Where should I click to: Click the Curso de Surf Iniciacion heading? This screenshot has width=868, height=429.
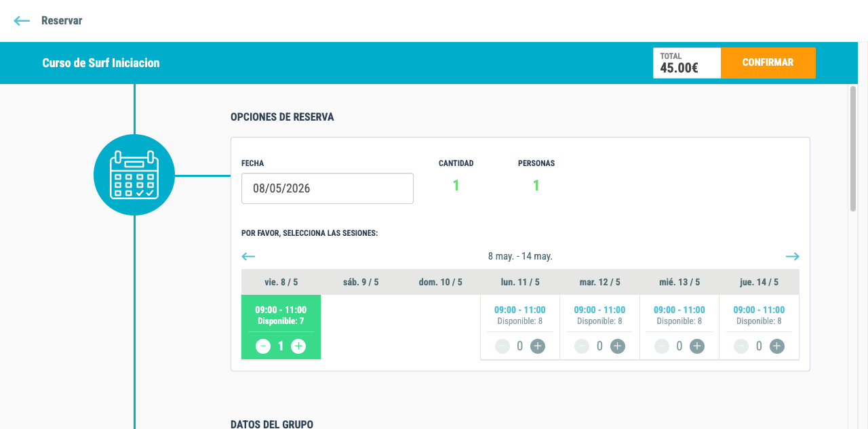coord(101,63)
